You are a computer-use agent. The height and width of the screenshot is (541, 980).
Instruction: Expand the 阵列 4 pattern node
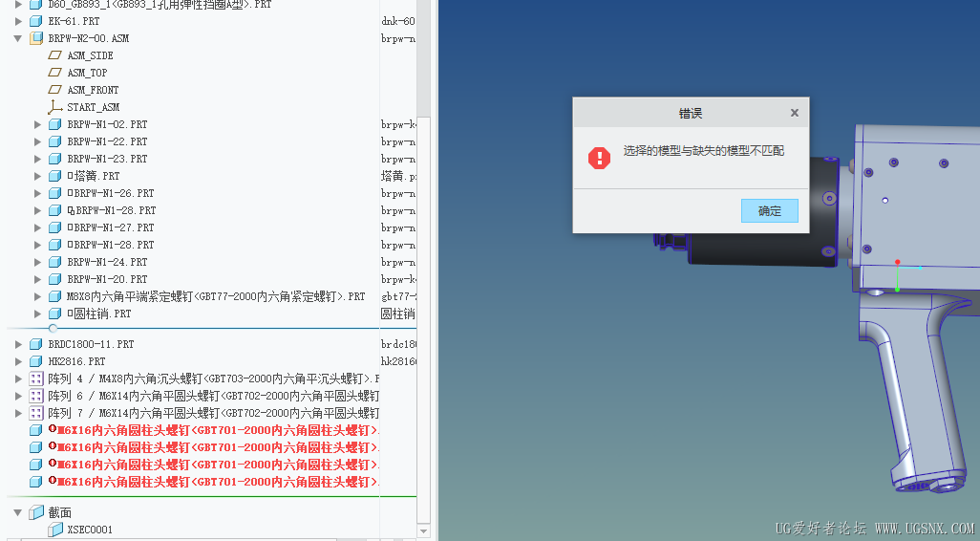[x=18, y=379]
